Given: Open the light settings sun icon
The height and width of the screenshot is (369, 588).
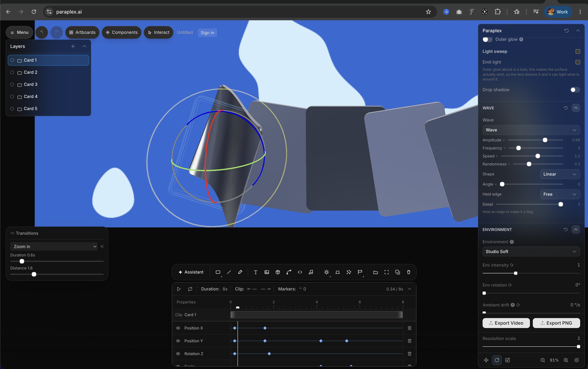Looking at the screenshot, I should (326, 272).
